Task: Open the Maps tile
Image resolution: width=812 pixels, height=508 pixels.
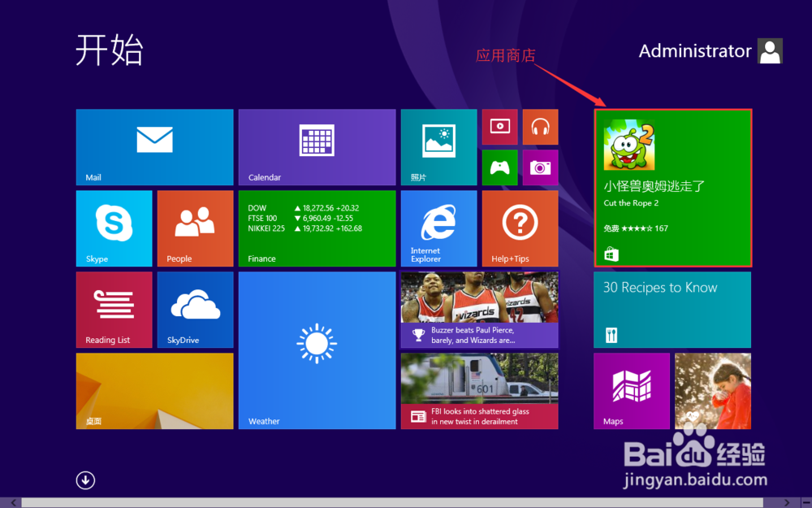Action: tap(632, 391)
